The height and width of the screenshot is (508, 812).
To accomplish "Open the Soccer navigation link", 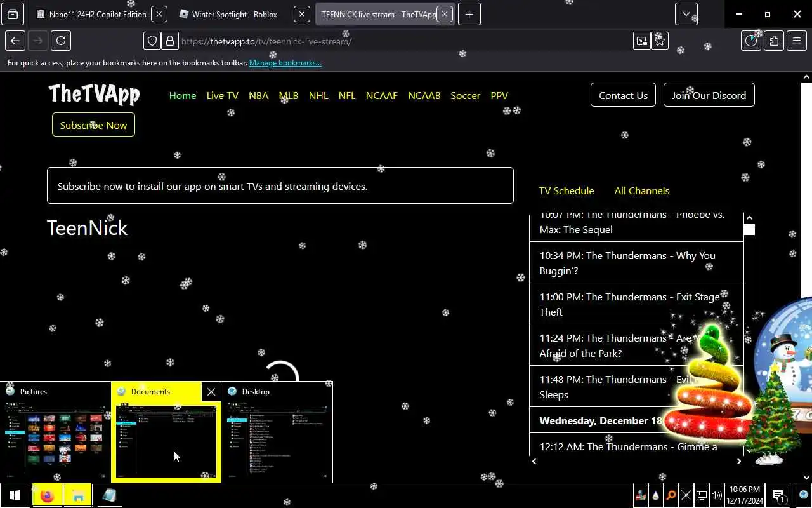I will pyautogui.click(x=466, y=95).
